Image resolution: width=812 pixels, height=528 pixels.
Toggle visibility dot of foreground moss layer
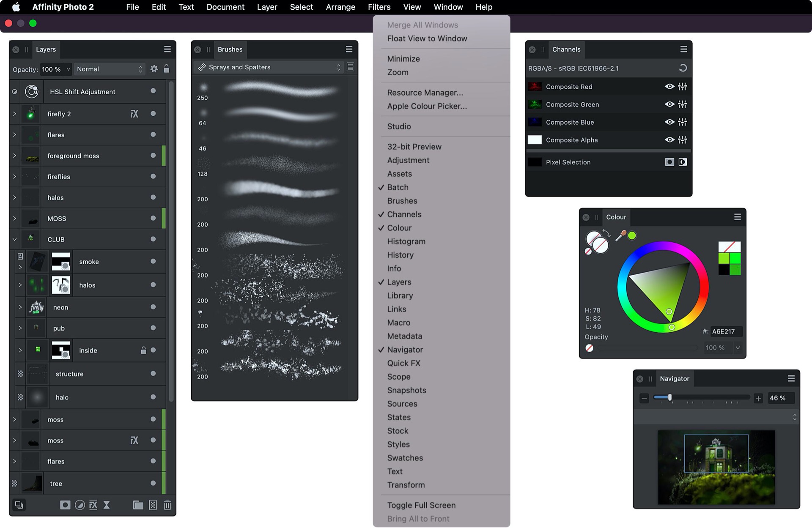[153, 156]
